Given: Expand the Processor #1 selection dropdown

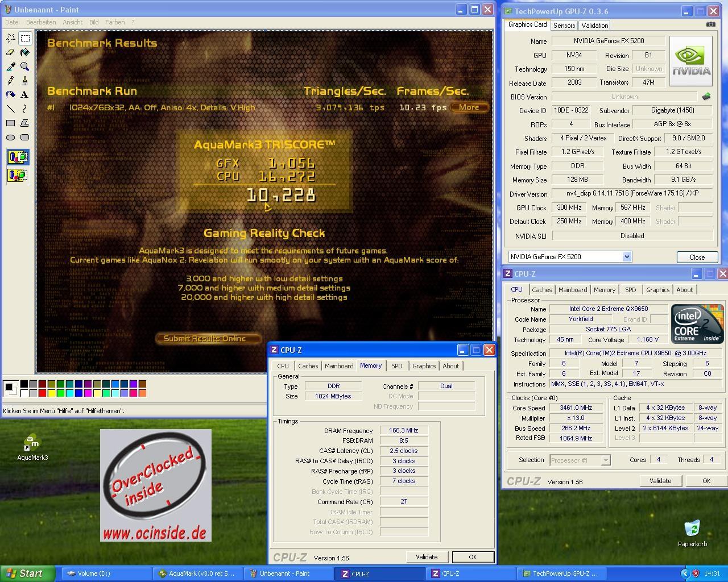Looking at the screenshot, I should (x=606, y=460).
